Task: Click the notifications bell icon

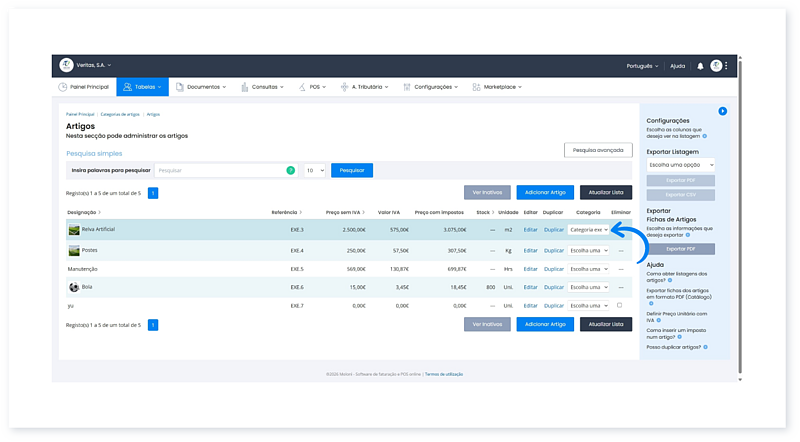Action: click(x=700, y=66)
